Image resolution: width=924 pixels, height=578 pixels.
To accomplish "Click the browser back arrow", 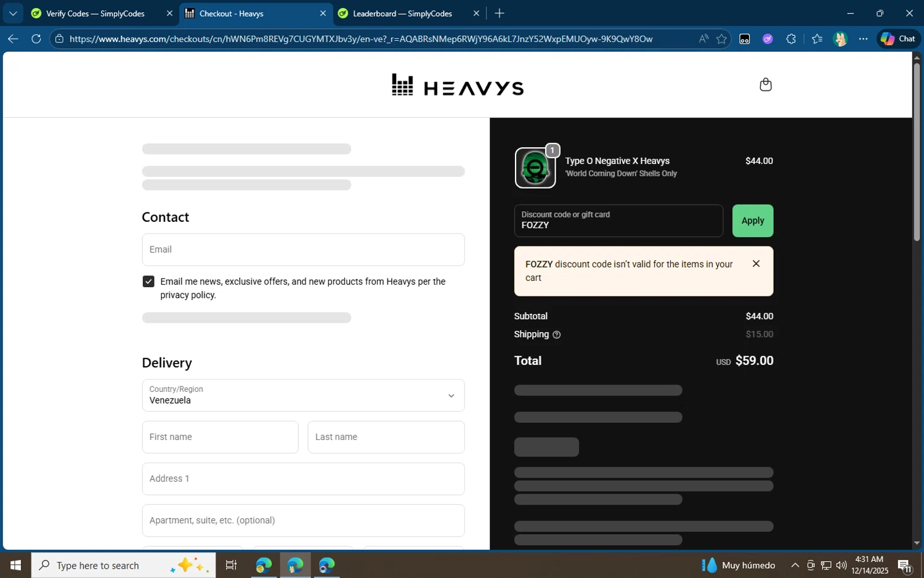I will pyautogui.click(x=13, y=39).
